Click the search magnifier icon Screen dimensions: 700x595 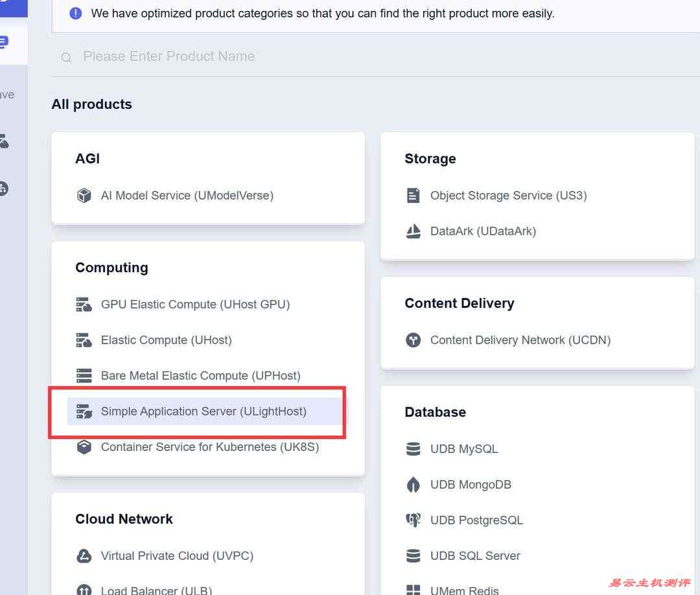(x=66, y=57)
